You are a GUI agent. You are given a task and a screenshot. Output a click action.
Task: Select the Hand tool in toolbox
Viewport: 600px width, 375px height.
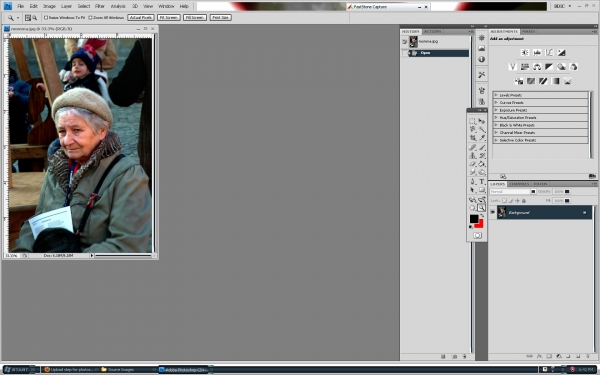(x=473, y=208)
